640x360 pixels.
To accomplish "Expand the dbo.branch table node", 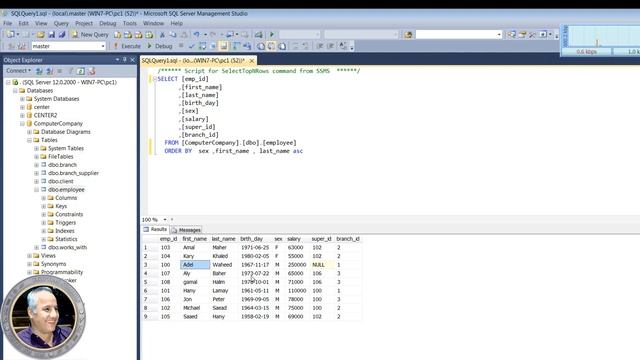I will pyautogui.click(x=36, y=165).
